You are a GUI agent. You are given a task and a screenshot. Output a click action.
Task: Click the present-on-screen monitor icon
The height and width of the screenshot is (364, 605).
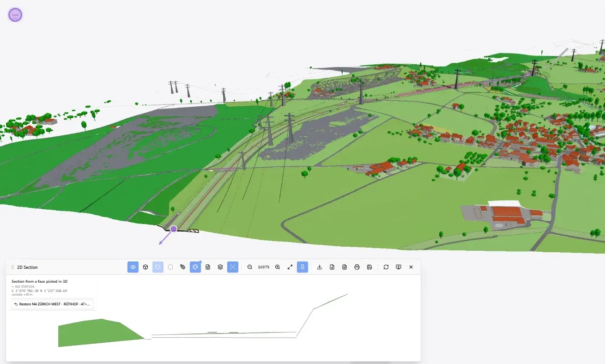tap(399, 267)
